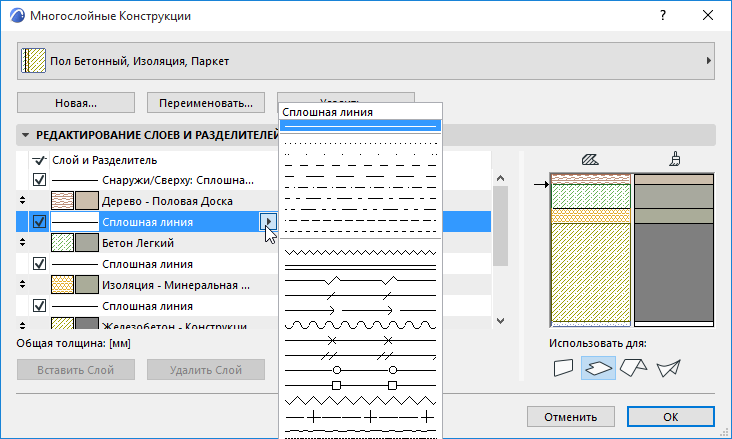Click the Бетон Легкий hatch pattern icon
Screen dimensions: 732x439
point(63,242)
